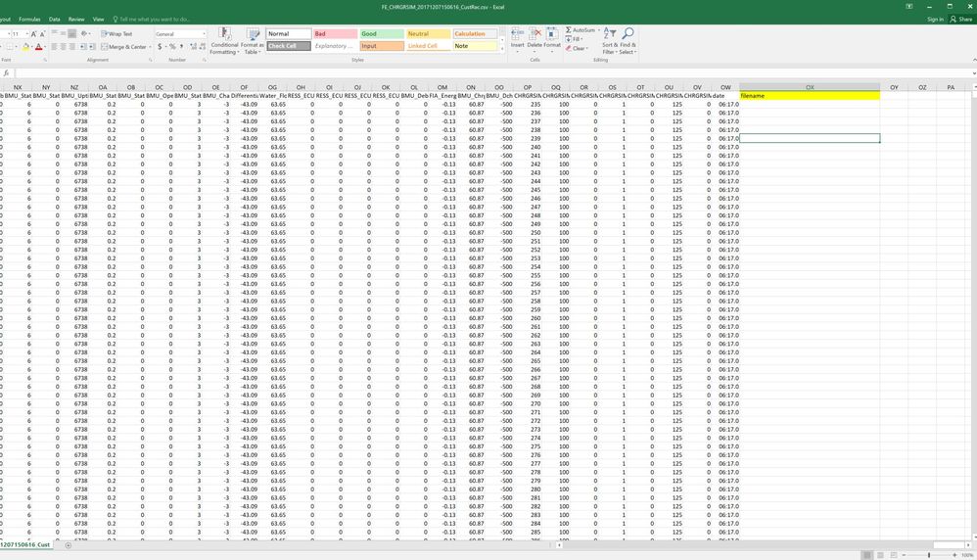Apply the Bad cell style

pyautogui.click(x=335, y=34)
